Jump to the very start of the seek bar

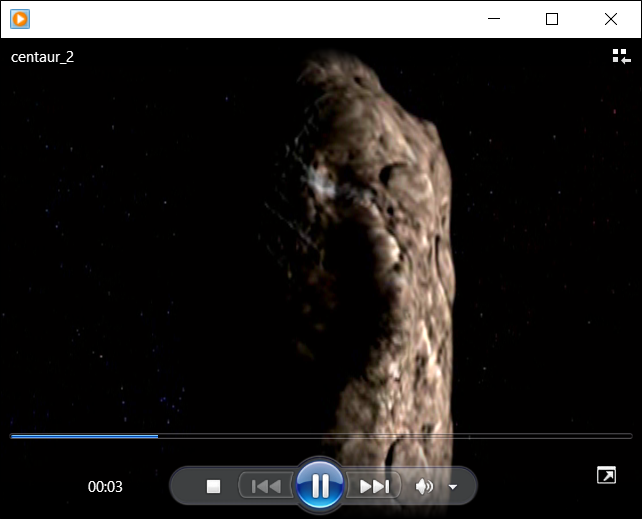pos(12,436)
